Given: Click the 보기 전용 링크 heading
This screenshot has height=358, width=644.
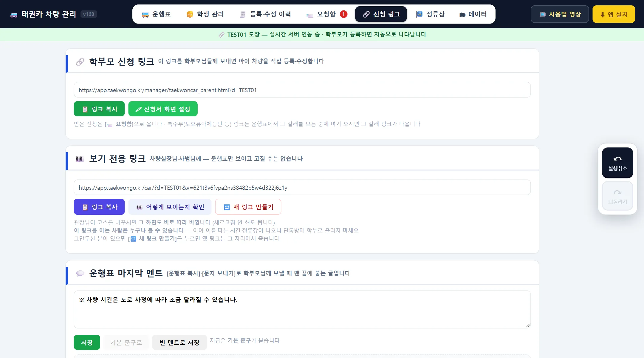Looking at the screenshot, I should (x=117, y=159).
